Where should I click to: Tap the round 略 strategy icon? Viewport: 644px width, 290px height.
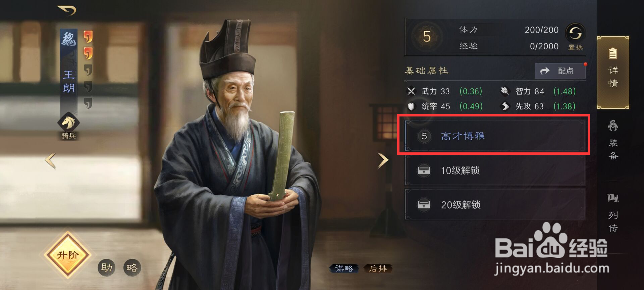pyautogui.click(x=132, y=268)
